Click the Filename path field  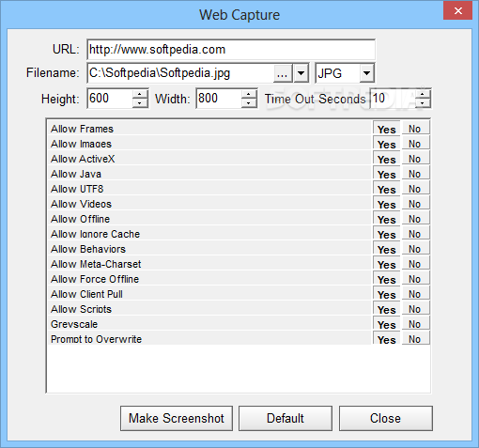tap(180, 73)
